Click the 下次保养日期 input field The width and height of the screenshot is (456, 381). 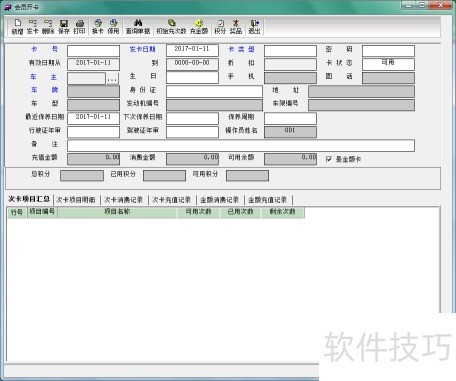192,118
